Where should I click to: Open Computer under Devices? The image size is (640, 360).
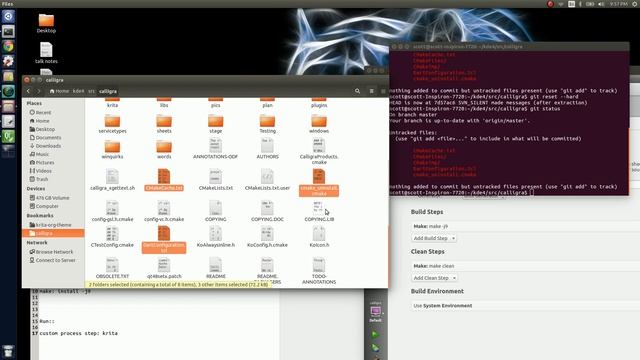click(44, 206)
